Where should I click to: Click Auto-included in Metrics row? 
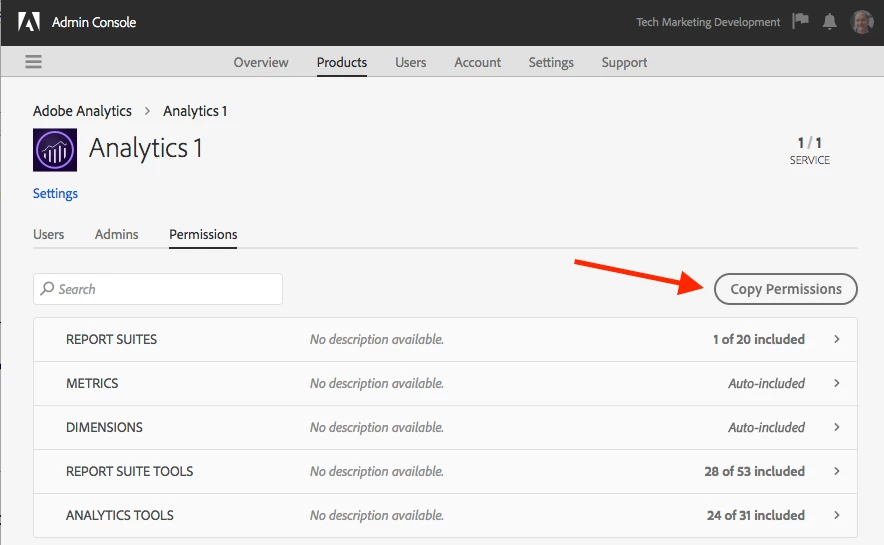766,383
